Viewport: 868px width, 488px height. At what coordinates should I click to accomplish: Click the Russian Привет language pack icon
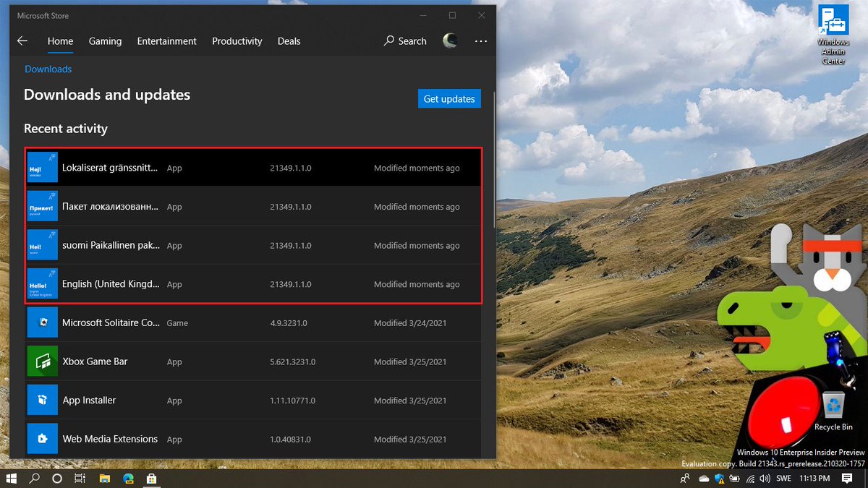coord(42,207)
